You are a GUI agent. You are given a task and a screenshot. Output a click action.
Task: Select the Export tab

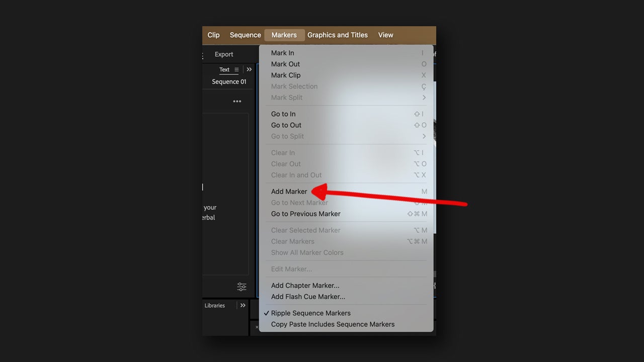pyautogui.click(x=223, y=54)
